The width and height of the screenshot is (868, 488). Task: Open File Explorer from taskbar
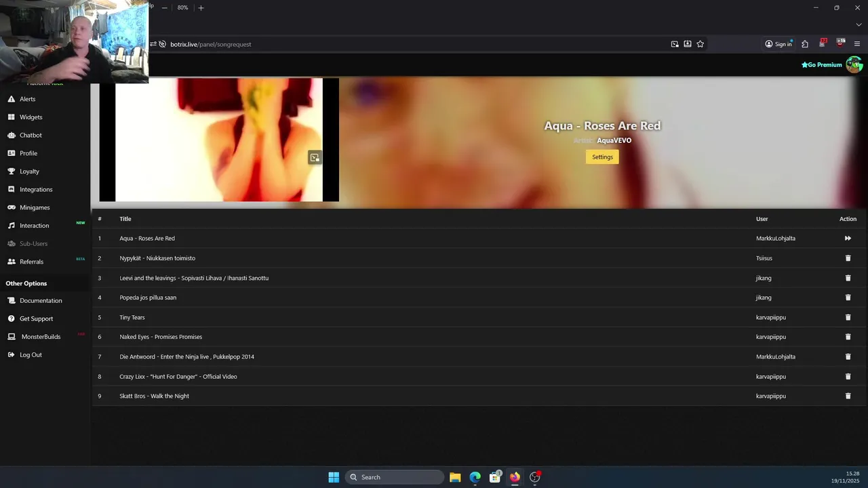pos(455,477)
